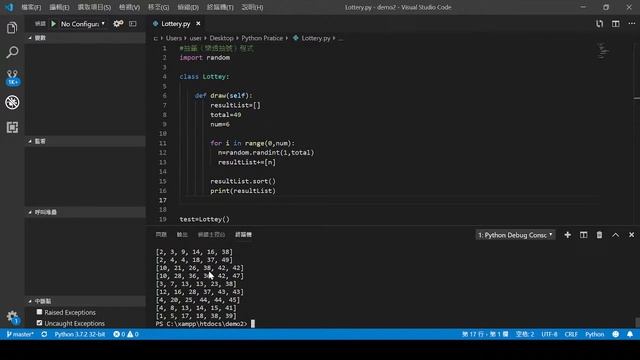Open the Explorer view in activity bar

[x=12, y=28]
